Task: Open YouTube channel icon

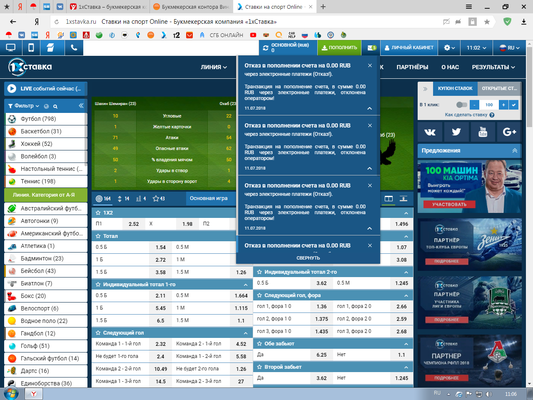Action: [483, 132]
